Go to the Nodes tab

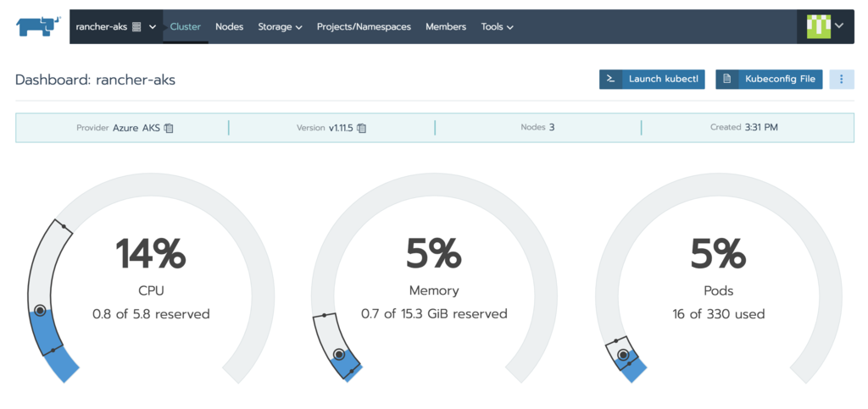click(x=229, y=26)
